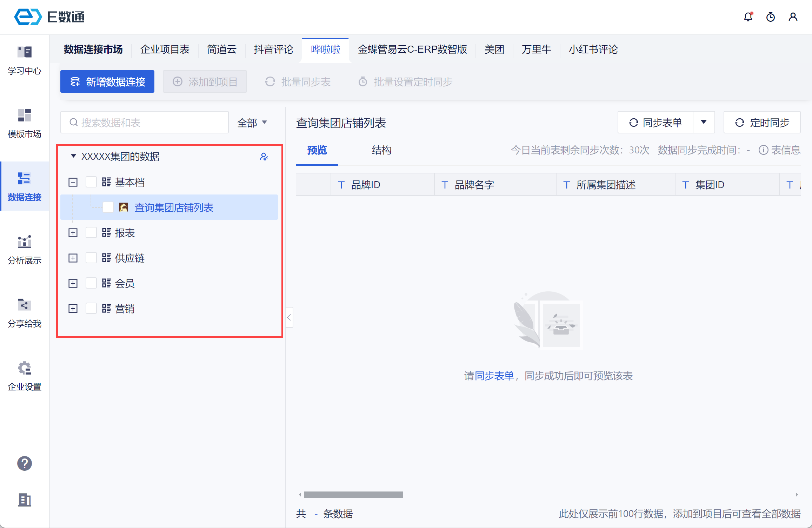Click the horizontal scrollbar under the table
The width and height of the screenshot is (812, 528).
click(353, 495)
